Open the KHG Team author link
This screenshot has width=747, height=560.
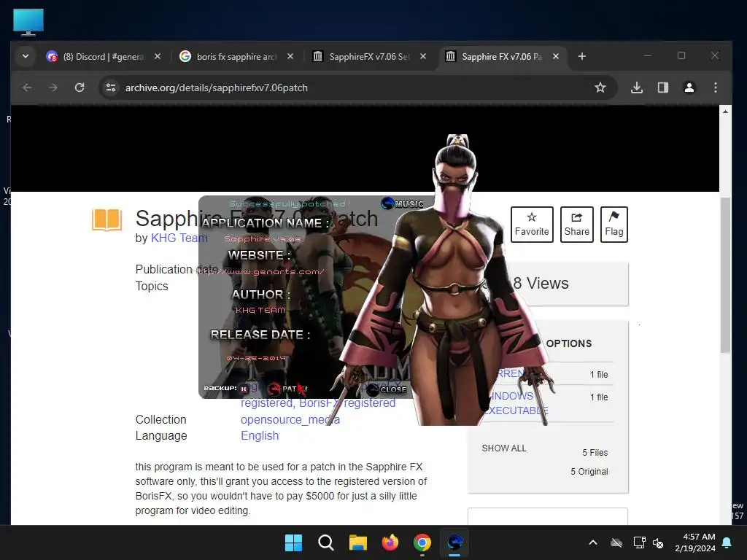click(179, 238)
